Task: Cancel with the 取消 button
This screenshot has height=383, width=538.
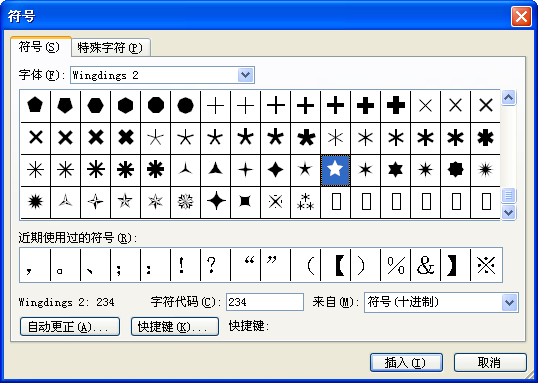Action: tap(490, 362)
